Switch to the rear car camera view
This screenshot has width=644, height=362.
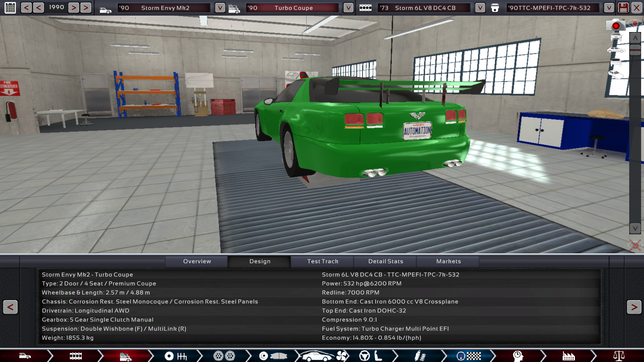pos(616,62)
